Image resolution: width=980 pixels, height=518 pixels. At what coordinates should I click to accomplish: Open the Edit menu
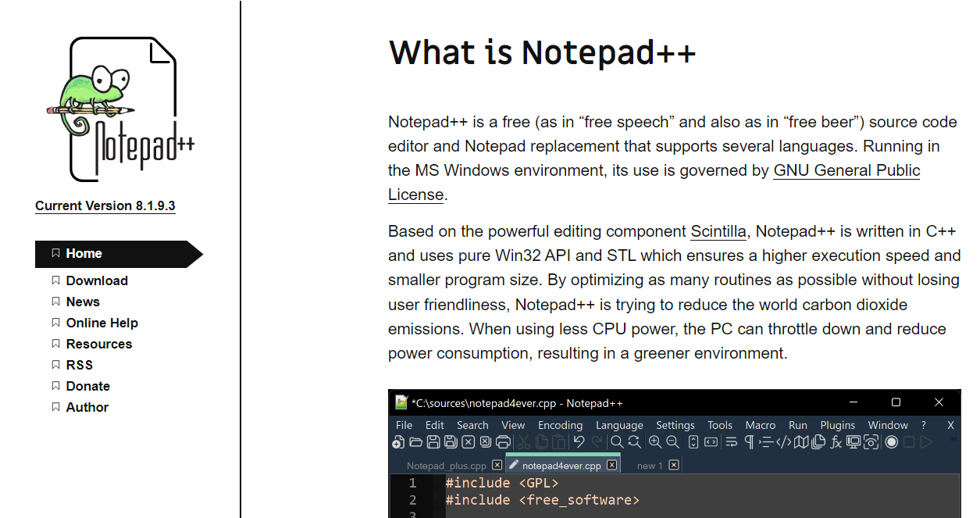(435, 425)
